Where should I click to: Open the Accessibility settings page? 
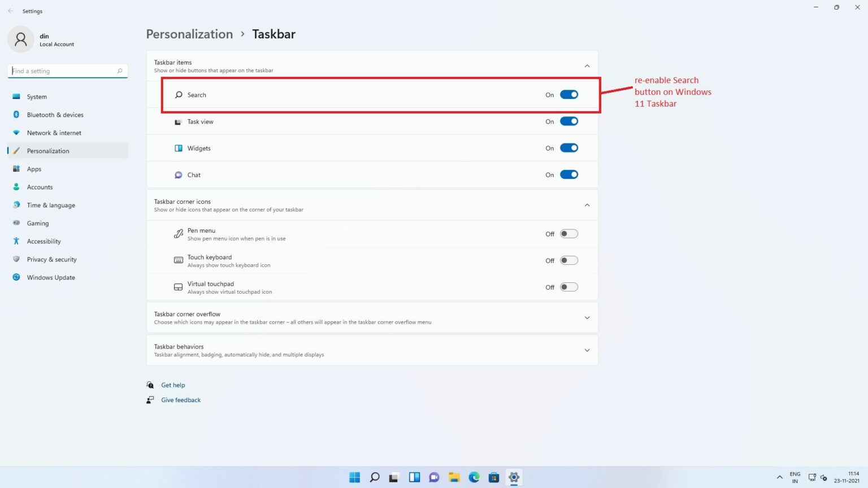(x=44, y=241)
